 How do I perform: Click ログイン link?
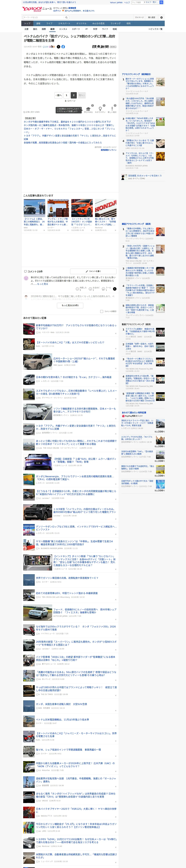(x=57, y=11)
